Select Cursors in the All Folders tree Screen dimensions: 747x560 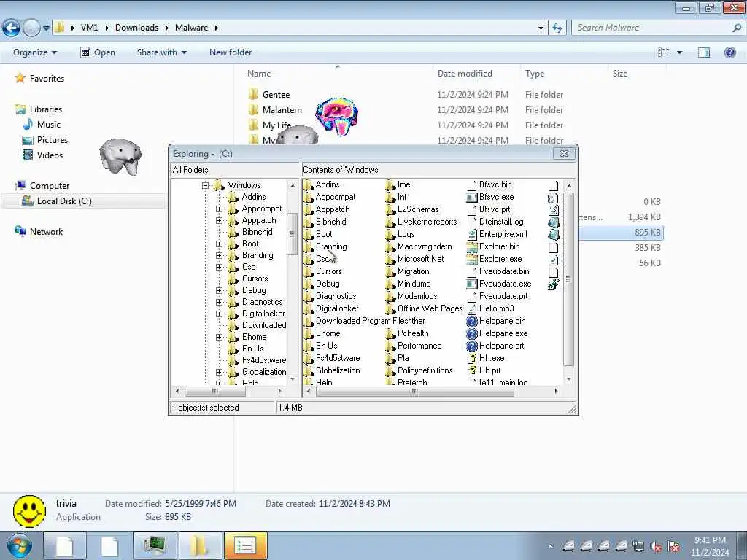point(255,279)
